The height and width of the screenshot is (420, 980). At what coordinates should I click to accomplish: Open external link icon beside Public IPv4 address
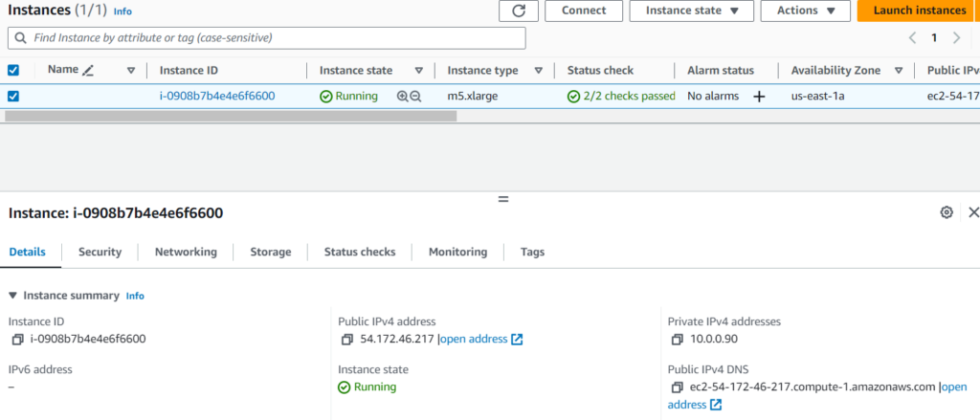tap(517, 340)
